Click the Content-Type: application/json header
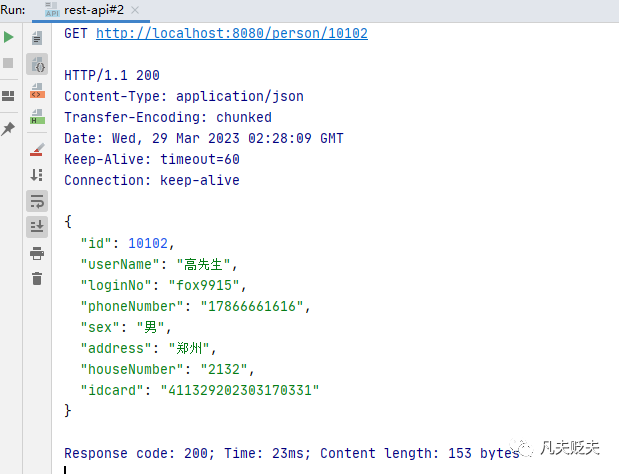Screen dimensions: 619x474 (x=184, y=96)
